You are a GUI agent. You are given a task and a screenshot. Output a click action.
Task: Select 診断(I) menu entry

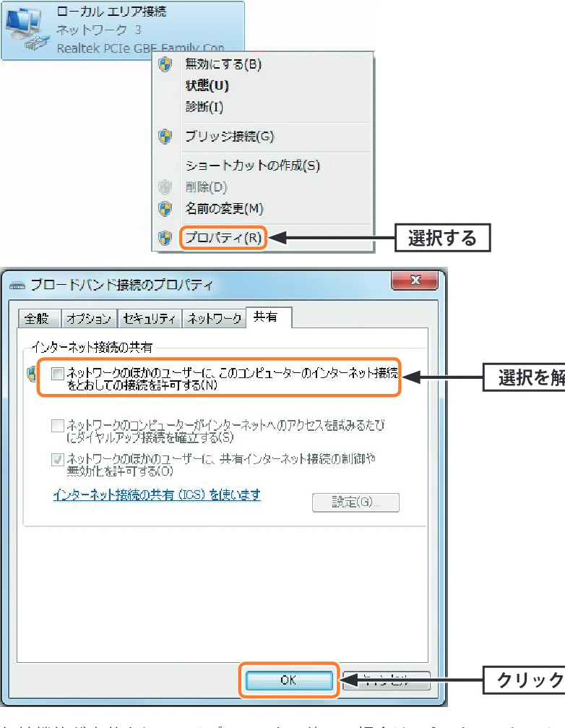click(204, 107)
